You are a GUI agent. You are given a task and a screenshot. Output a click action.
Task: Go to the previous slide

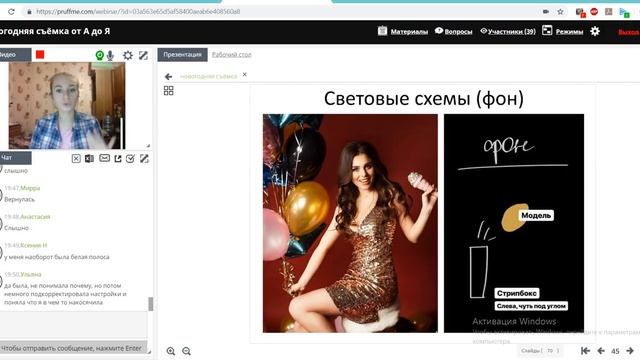(601, 351)
